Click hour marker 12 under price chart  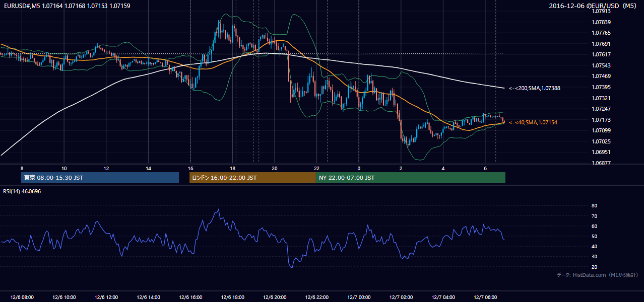pyautogui.click(x=106, y=168)
